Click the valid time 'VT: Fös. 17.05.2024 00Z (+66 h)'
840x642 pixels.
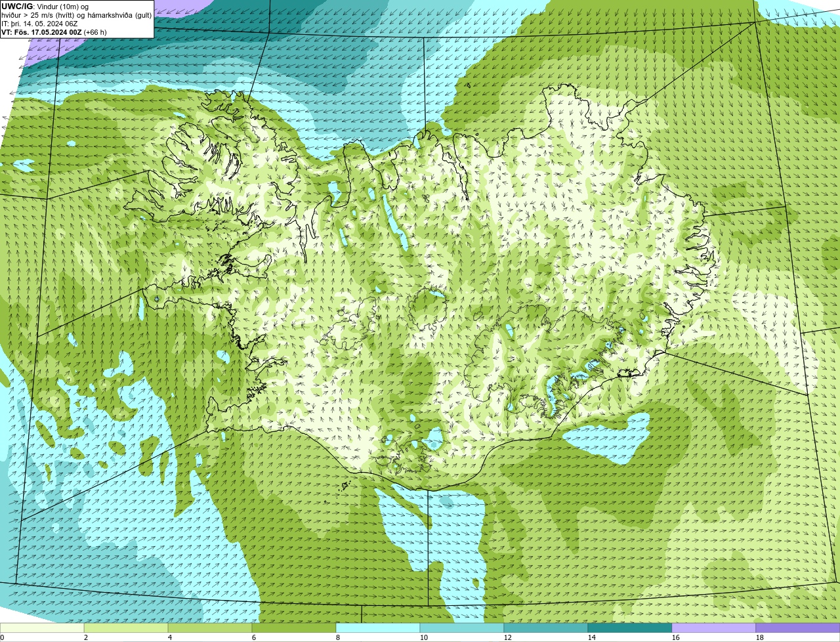click(54, 32)
